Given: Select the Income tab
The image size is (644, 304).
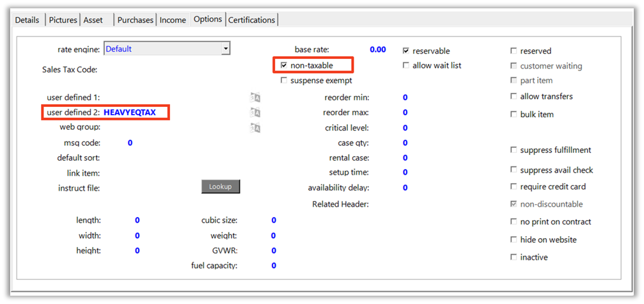Looking at the screenshot, I should pyautogui.click(x=173, y=20).
